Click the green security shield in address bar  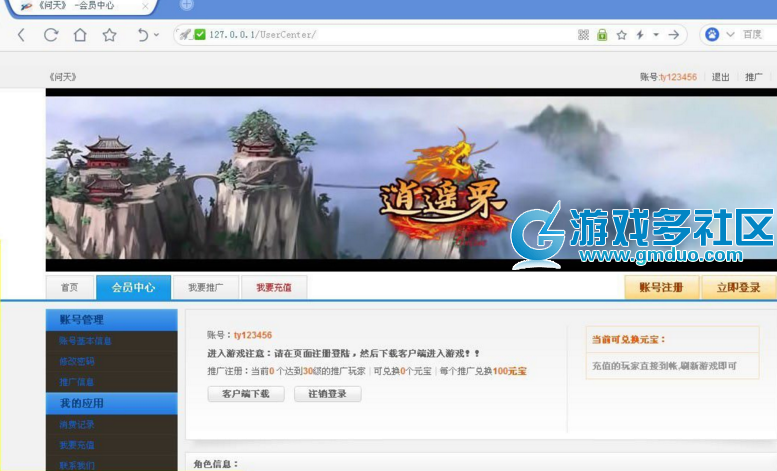tap(200, 35)
